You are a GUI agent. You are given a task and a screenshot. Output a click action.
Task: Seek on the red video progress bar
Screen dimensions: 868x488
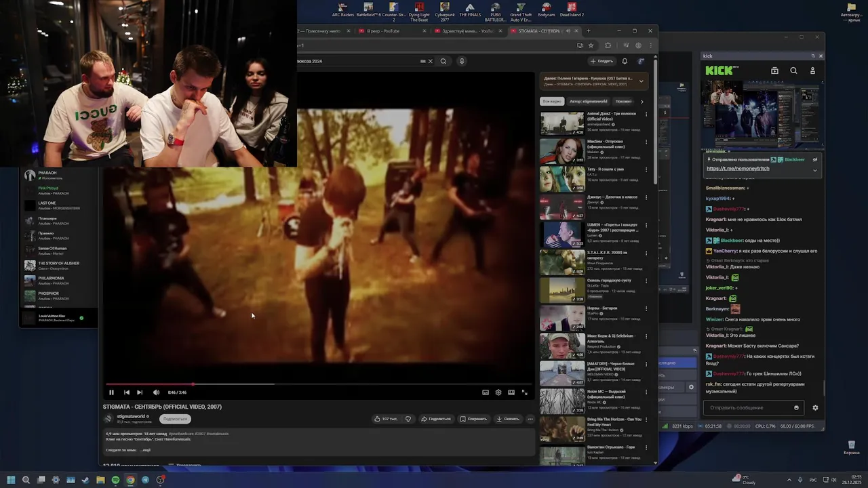pyautogui.click(x=319, y=384)
